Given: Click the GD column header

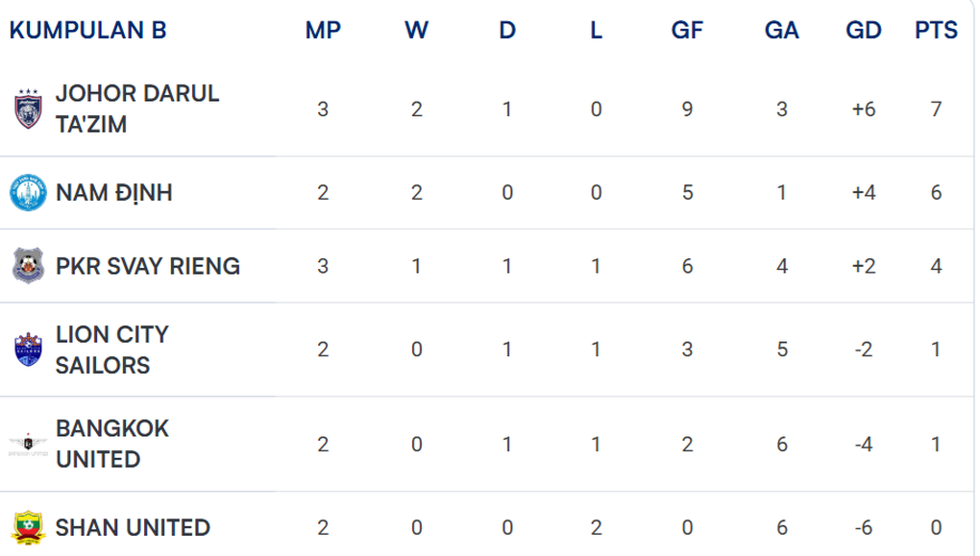Looking at the screenshot, I should (x=864, y=30).
